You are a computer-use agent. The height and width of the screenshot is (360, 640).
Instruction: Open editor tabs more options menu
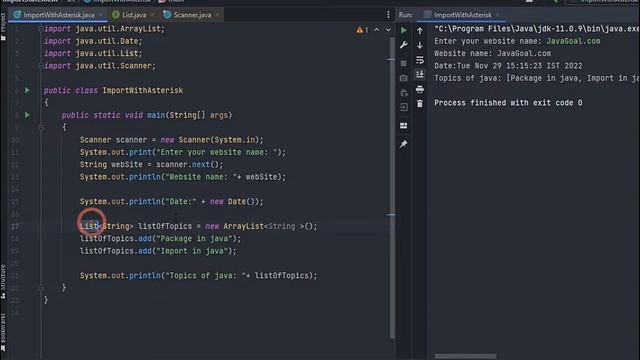(x=388, y=15)
